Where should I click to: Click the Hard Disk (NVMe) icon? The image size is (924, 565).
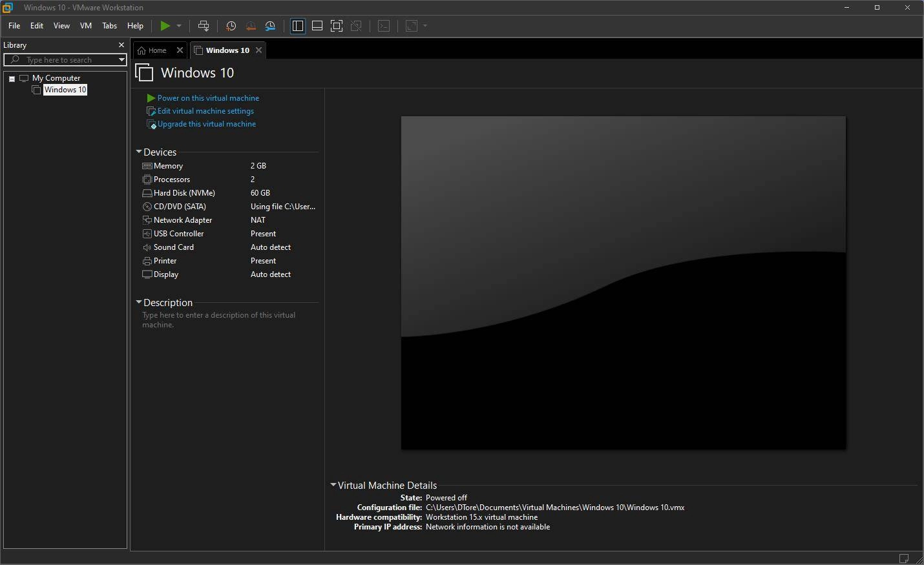click(x=147, y=193)
